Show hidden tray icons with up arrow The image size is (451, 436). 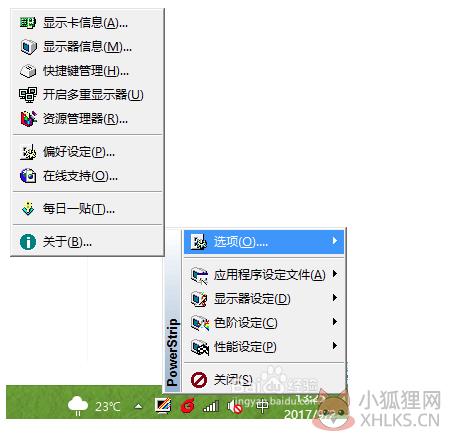pyautogui.click(x=138, y=406)
